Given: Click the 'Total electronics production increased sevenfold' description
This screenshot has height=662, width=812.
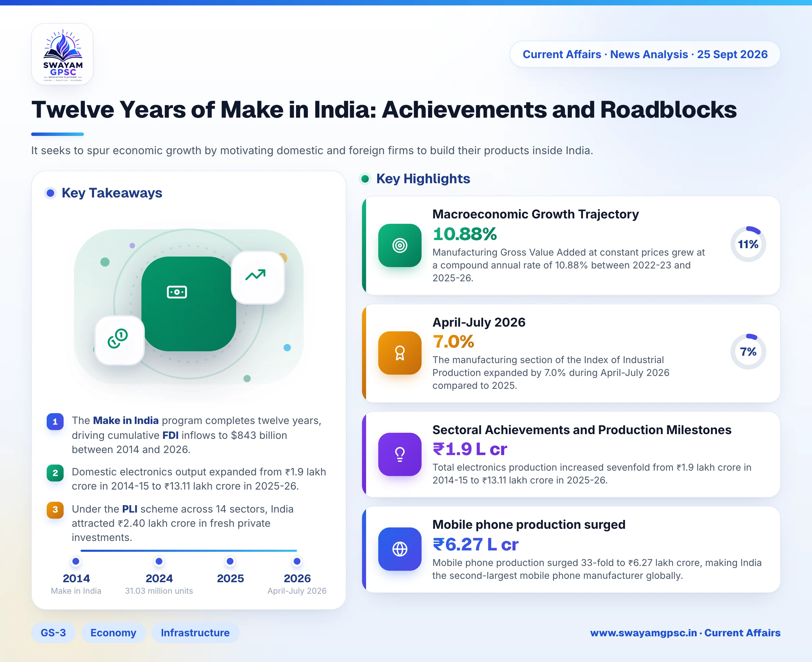Looking at the screenshot, I should (592, 474).
